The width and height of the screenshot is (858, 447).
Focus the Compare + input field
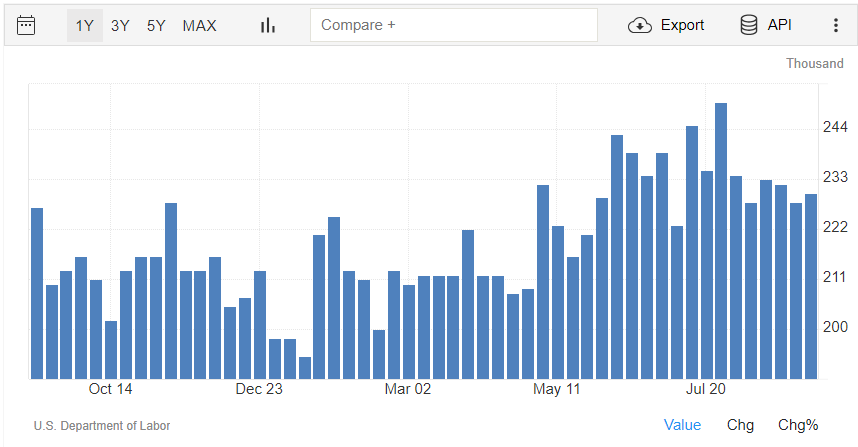click(454, 25)
